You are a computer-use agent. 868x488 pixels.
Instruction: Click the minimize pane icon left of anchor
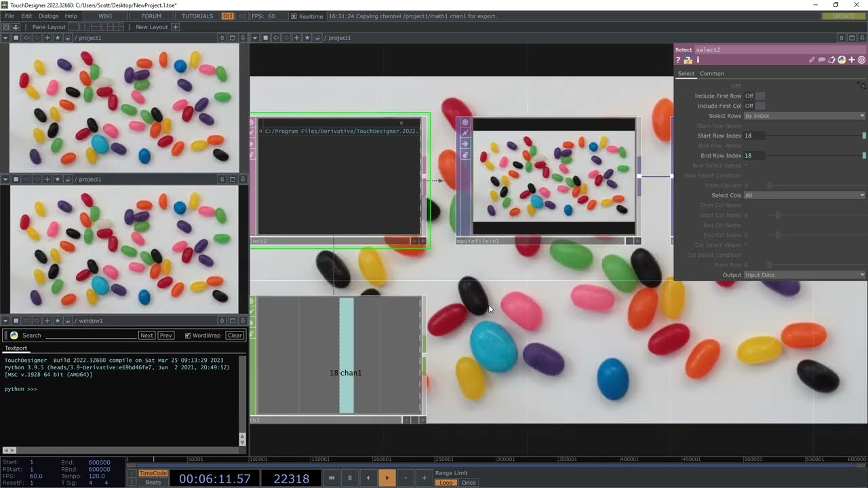pyautogui.click(x=5, y=27)
